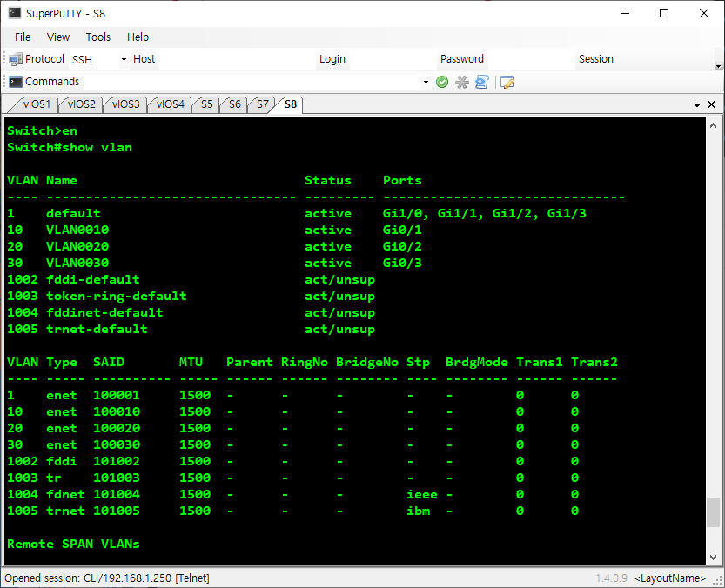Click the SuperPuTTY title bar app icon
This screenshot has height=588, width=725.
click(15, 13)
